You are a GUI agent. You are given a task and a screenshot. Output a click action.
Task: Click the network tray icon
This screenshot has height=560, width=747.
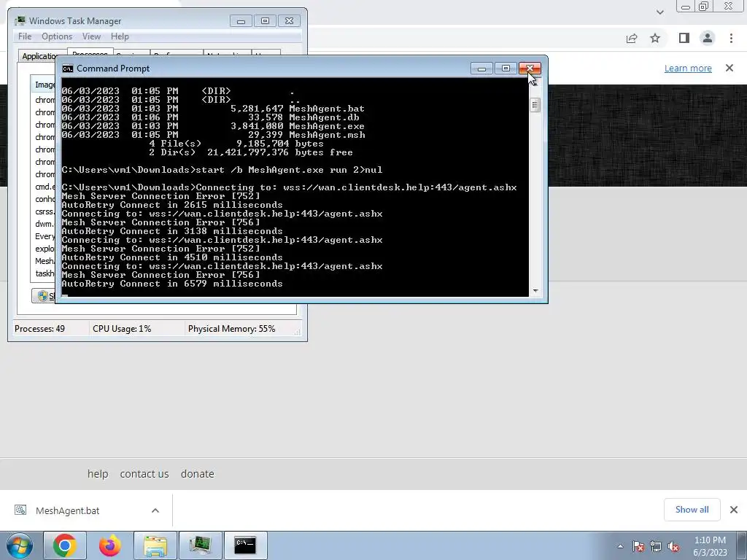[656, 546]
